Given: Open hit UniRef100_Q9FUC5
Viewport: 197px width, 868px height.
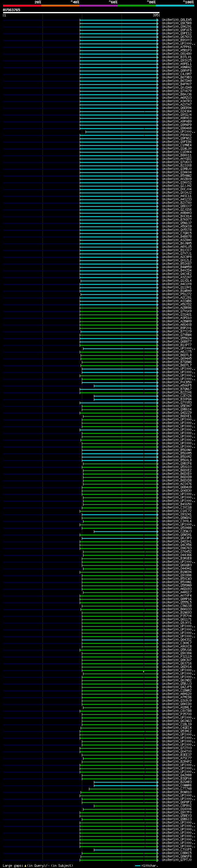Looking at the screenshot, I should [x=176, y=30].
